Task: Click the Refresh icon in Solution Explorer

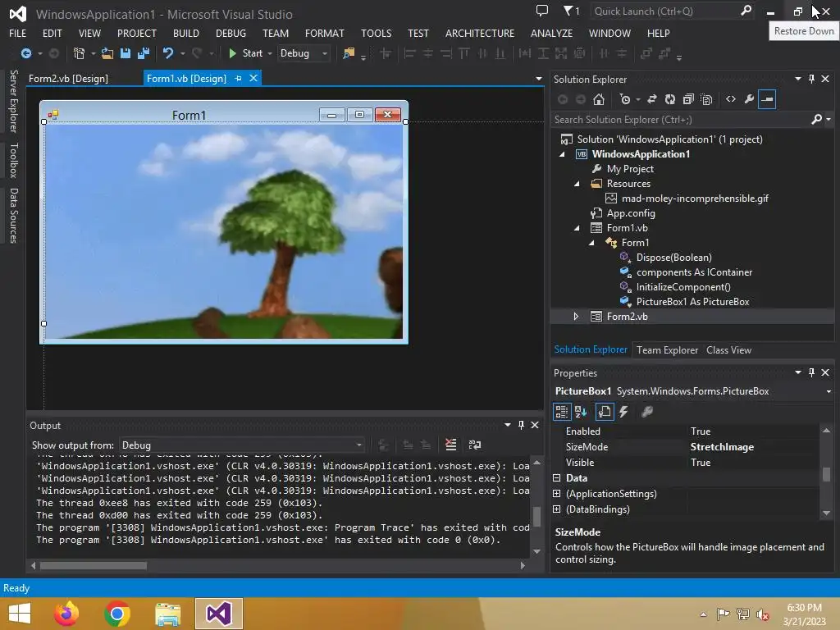Action: click(669, 99)
